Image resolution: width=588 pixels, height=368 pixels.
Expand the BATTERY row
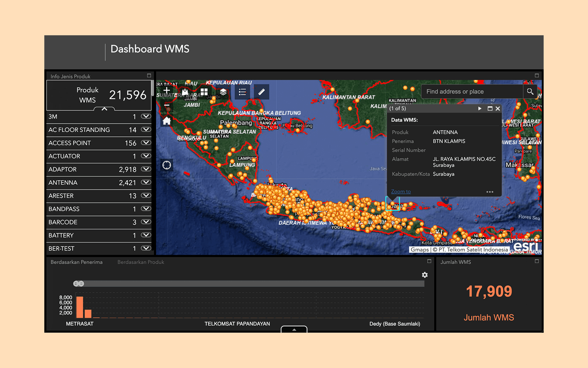point(146,235)
